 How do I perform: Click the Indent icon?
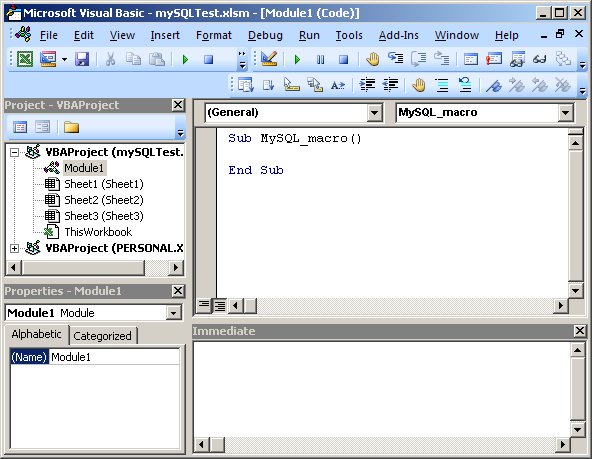(x=367, y=85)
